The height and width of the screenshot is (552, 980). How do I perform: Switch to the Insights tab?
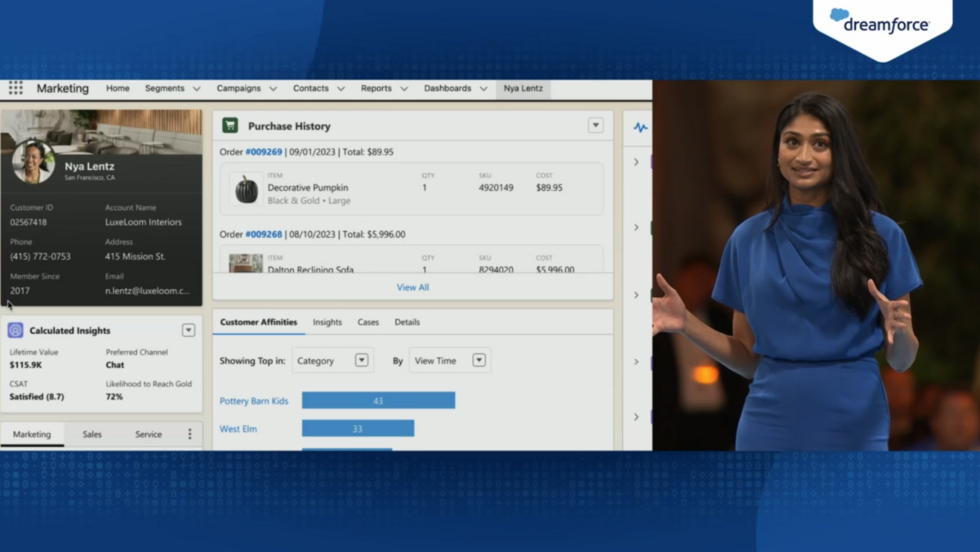pyautogui.click(x=327, y=322)
